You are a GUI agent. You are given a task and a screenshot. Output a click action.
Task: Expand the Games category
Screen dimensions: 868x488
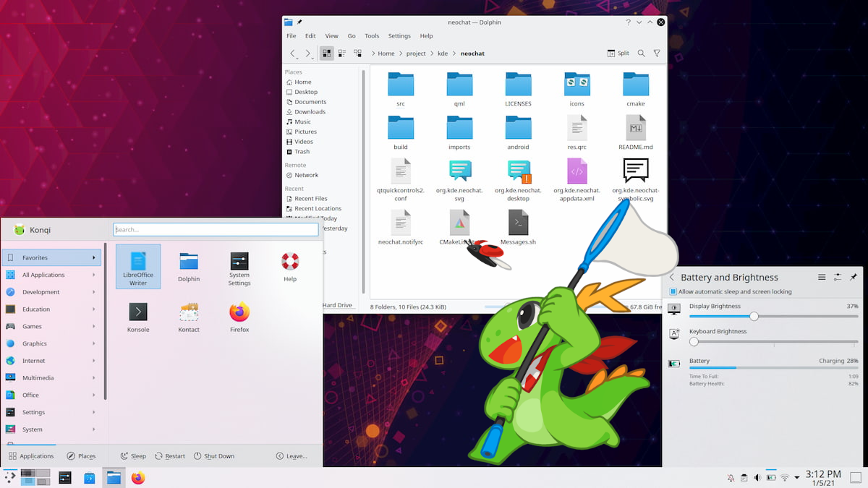point(51,326)
